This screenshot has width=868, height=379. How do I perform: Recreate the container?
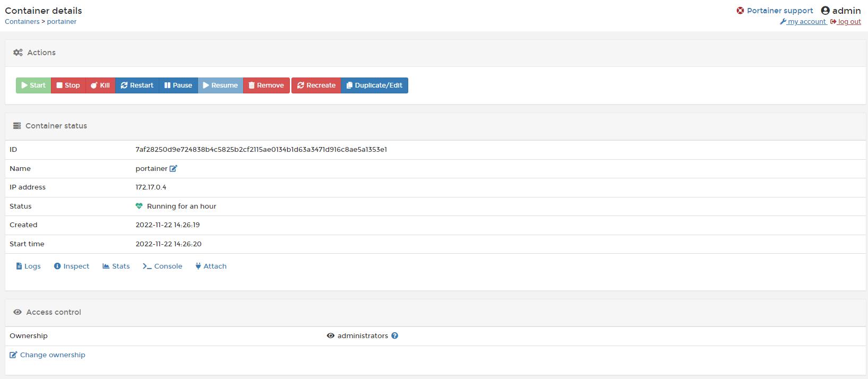(316, 85)
